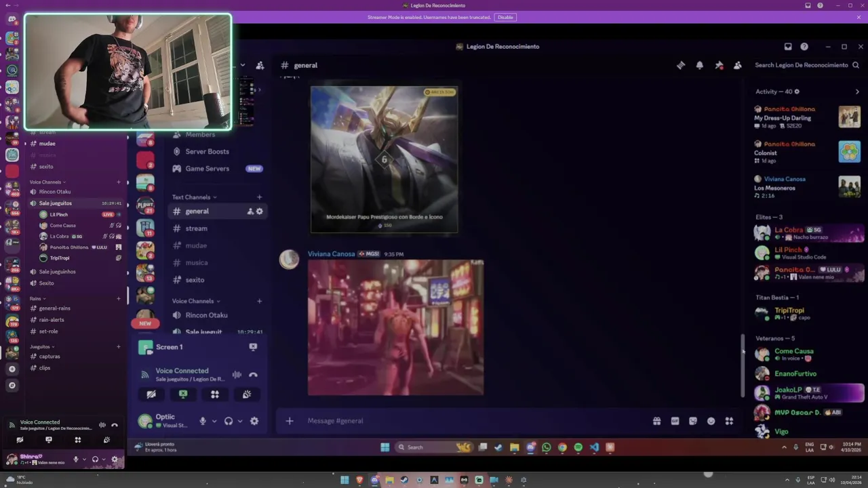The height and width of the screenshot is (488, 868).
Task: Open Discover compass in outer server bar
Action: (12, 386)
